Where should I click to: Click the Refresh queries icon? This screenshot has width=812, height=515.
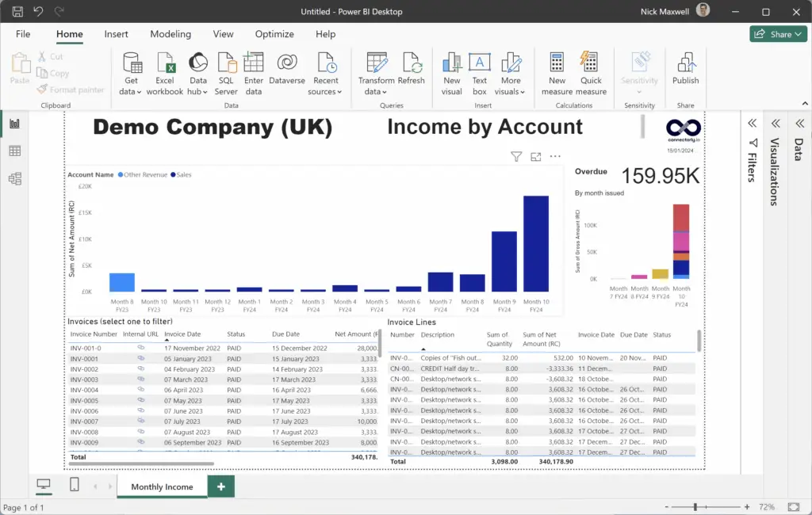(x=412, y=63)
